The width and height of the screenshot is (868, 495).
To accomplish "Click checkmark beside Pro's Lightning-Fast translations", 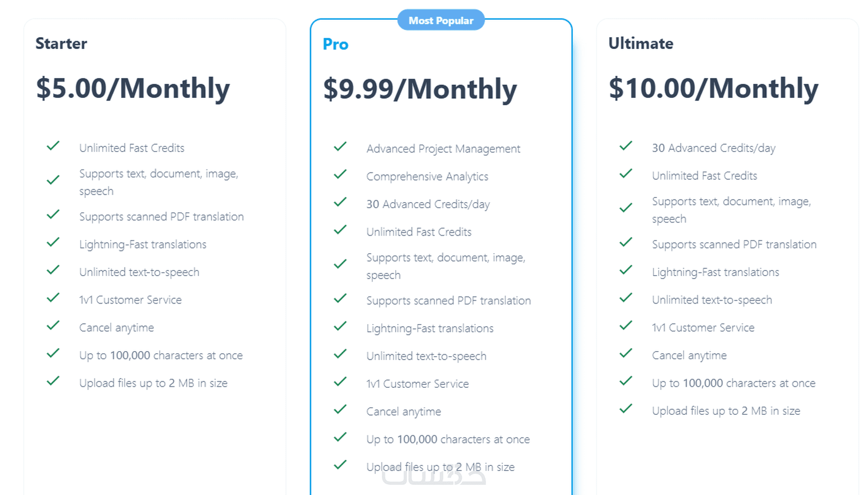I will [x=340, y=327].
